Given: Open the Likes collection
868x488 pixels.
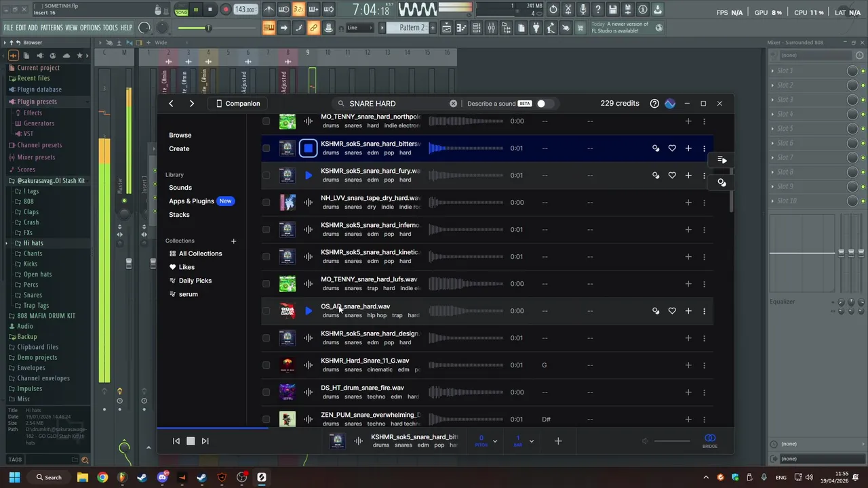Looking at the screenshot, I should click(x=186, y=267).
